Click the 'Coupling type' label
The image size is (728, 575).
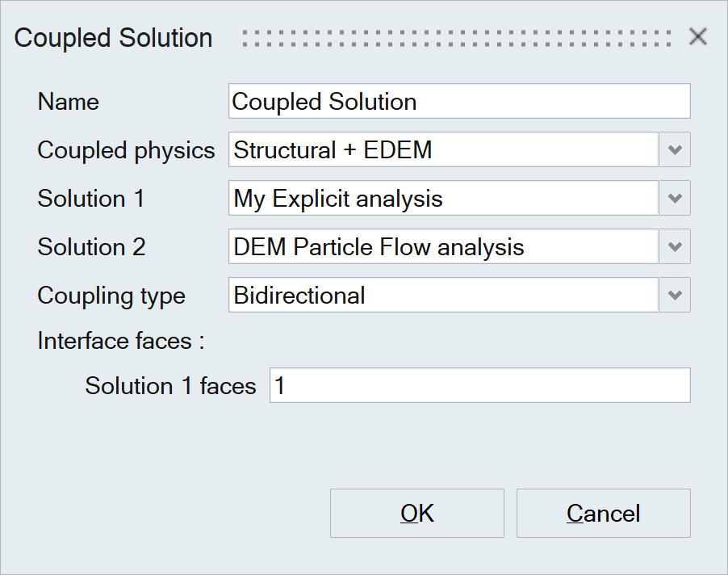click(111, 296)
